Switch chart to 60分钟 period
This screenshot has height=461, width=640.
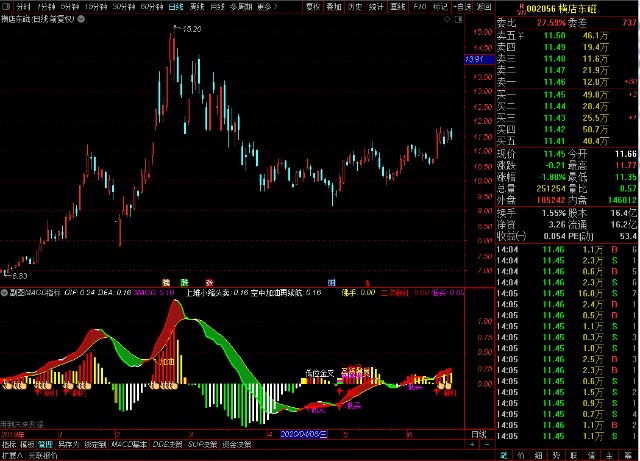[150, 6]
